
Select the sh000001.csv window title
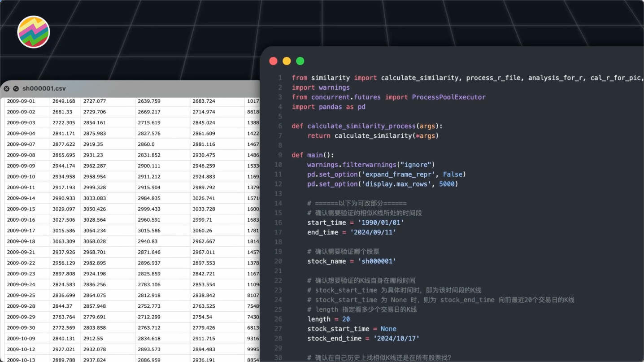click(x=44, y=89)
